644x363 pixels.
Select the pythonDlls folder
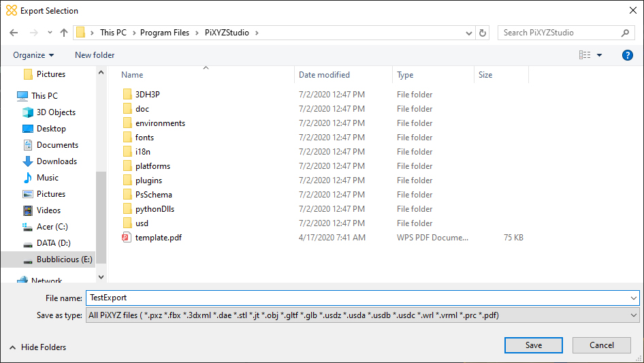tap(155, 209)
